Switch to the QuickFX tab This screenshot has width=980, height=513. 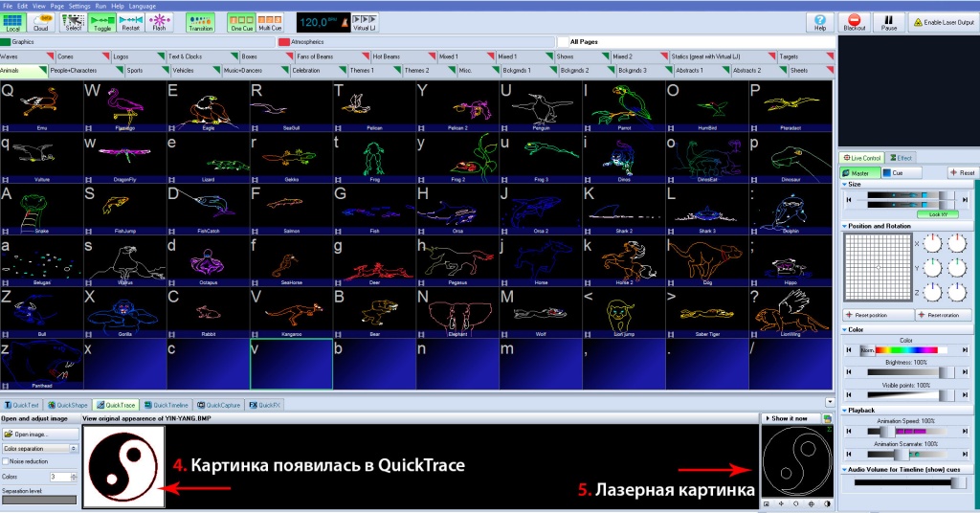pyautogui.click(x=265, y=405)
